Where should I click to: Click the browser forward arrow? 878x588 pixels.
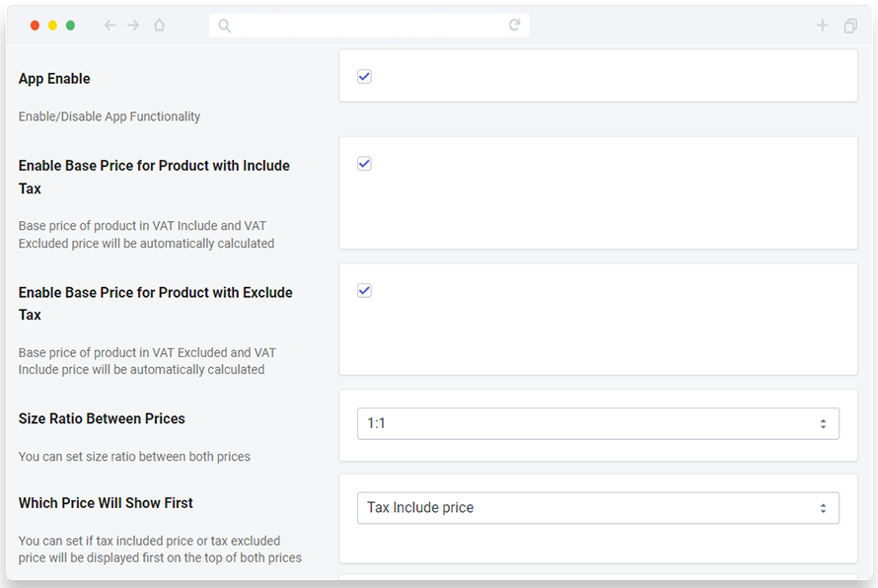click(133, 26)
